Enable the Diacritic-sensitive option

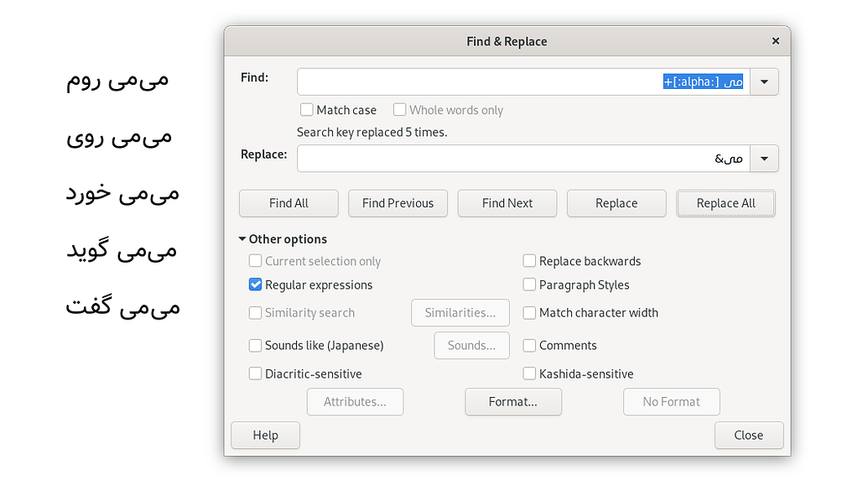pyautogui.click(x=255, y=374)
